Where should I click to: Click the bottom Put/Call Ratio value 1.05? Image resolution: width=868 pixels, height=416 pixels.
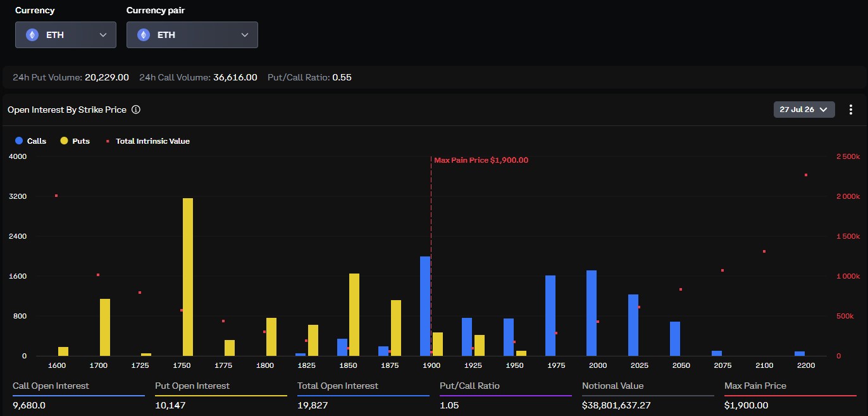pyautogui.click(x=449, y=405)
